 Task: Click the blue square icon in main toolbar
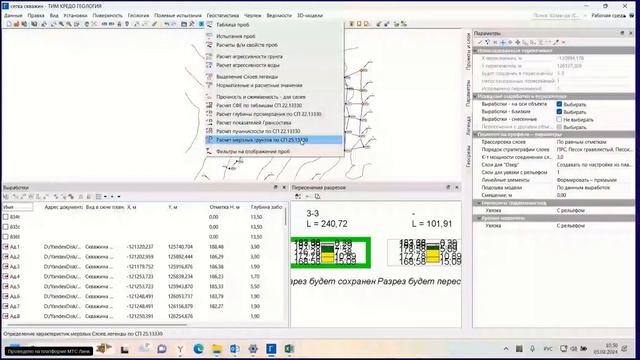201,24
